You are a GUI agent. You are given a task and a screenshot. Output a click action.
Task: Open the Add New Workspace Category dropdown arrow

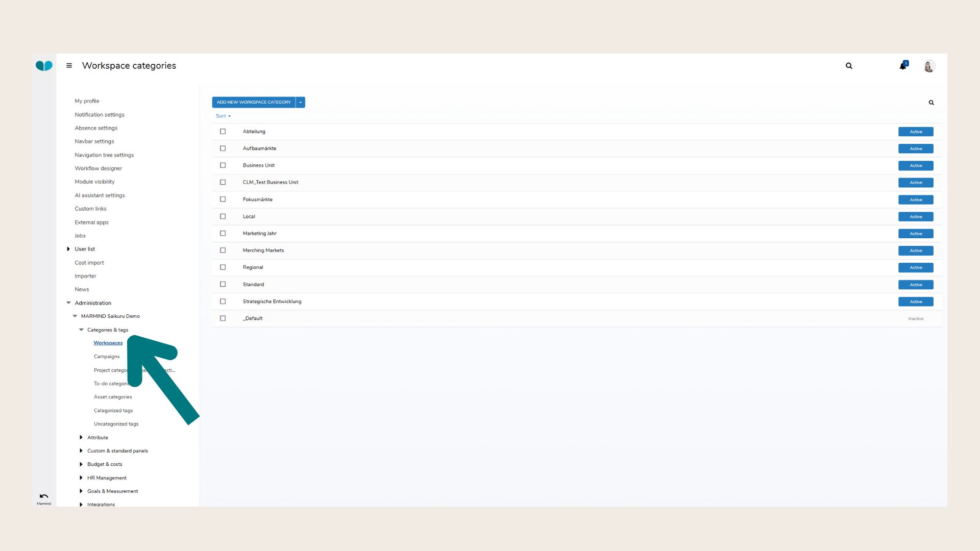pyautogui.click(x=301, y=103)
